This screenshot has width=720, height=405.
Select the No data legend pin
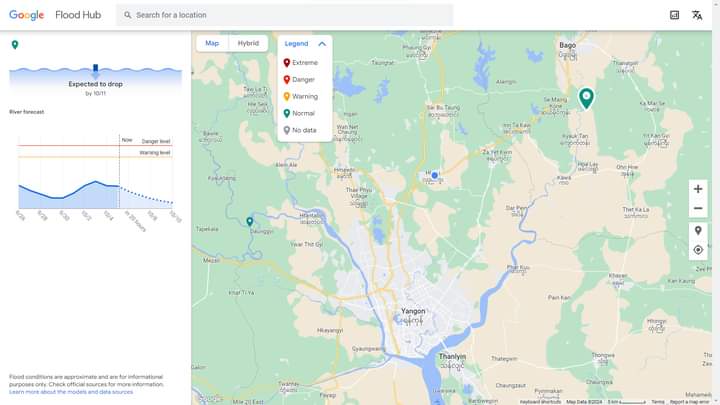pyautogui.click(x=287, y=130)
